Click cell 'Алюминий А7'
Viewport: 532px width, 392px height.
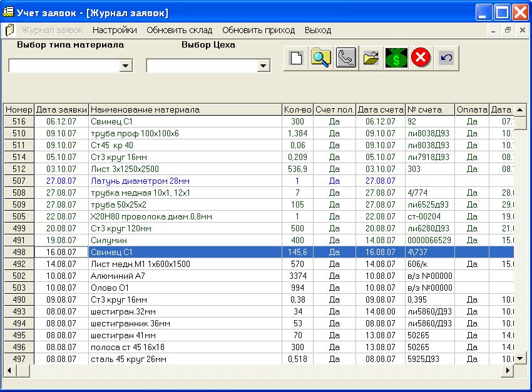(185, 276)
